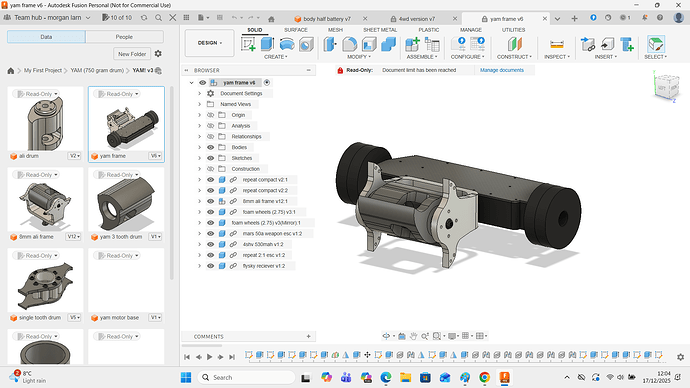The height and width of the screenshot is (388, 690).
Task: Click the home icon in toolbar
Action: 271,19
